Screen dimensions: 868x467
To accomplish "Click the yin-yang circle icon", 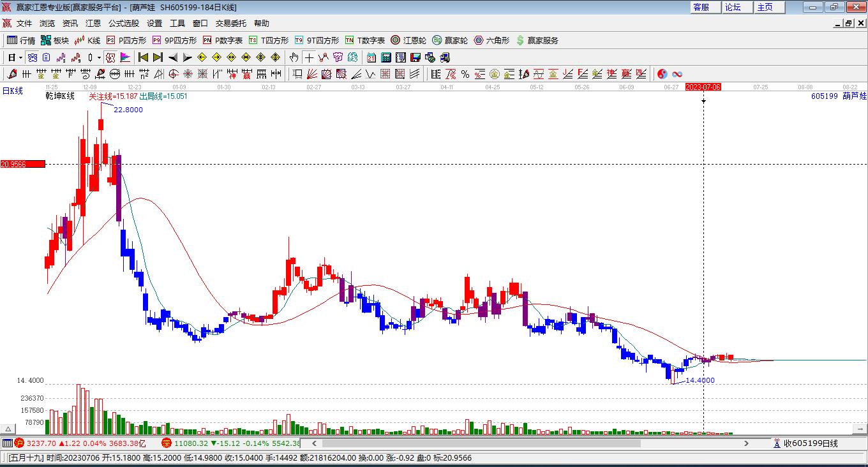I will point(662,74).
